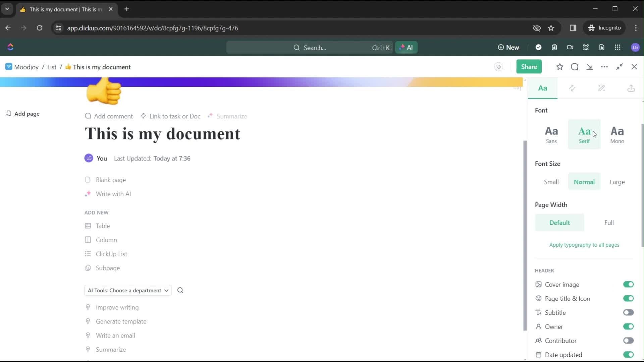Click Apply typography to all pages
This screenshot has width=644, height=362.
tap(583, 245)
